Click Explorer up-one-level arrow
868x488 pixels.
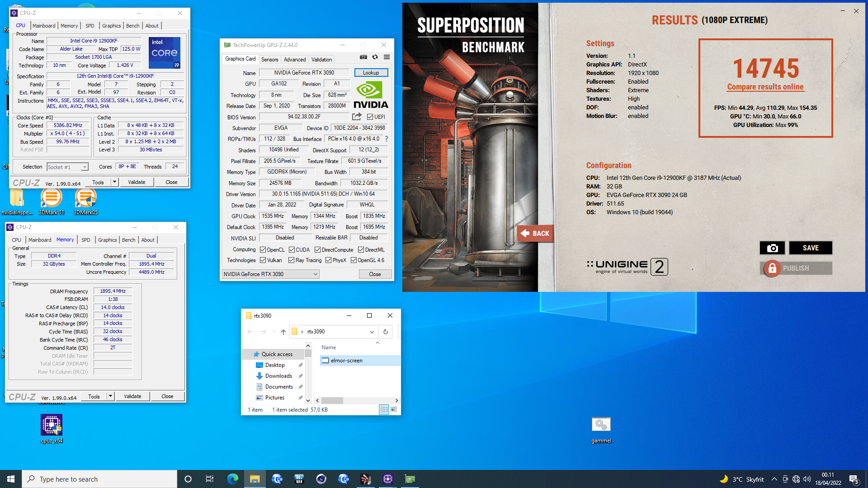(x=283, y=332)
